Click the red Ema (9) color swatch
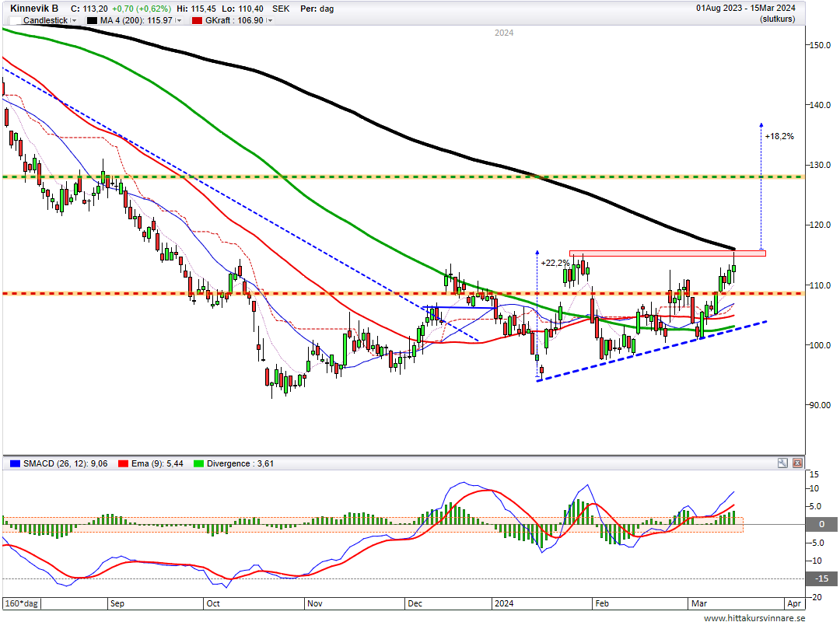Image resolution: width=840 pixels, height=622 pixels. (124, 463)
